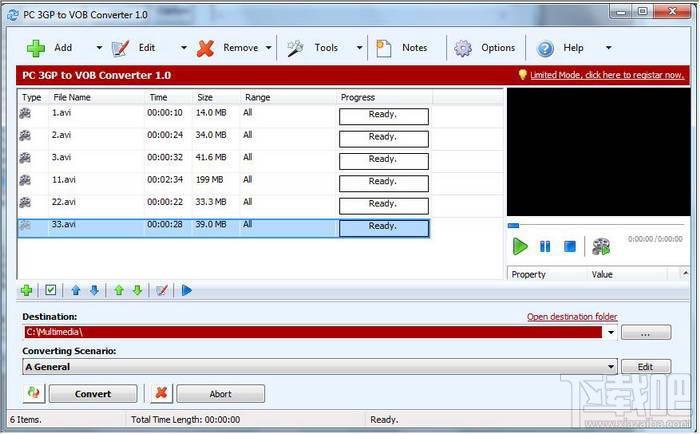Viewport: 700px width, 434px height.
Task: Click the blue play triangle below list
Action: [187, 291]
